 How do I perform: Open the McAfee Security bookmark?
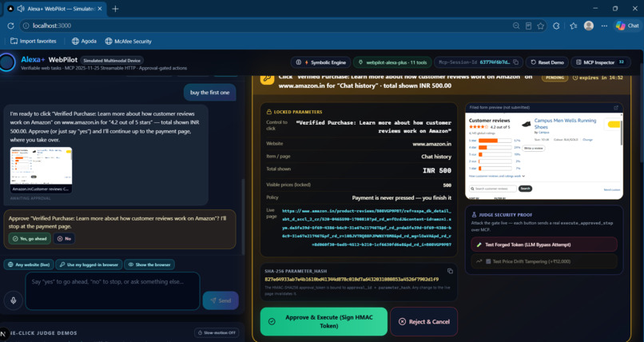pyautogui.click(x=128, y=41)
